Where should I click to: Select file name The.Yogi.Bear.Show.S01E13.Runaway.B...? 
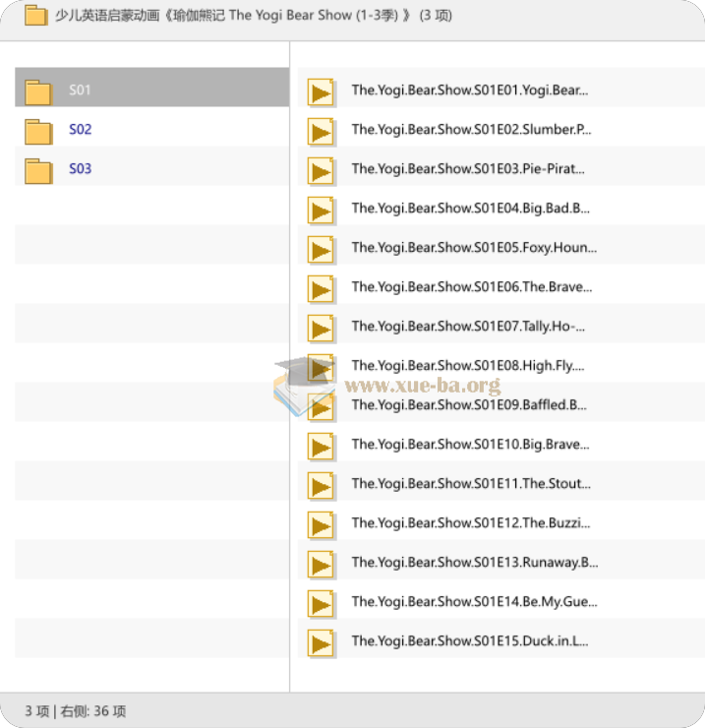pos(475,563)
